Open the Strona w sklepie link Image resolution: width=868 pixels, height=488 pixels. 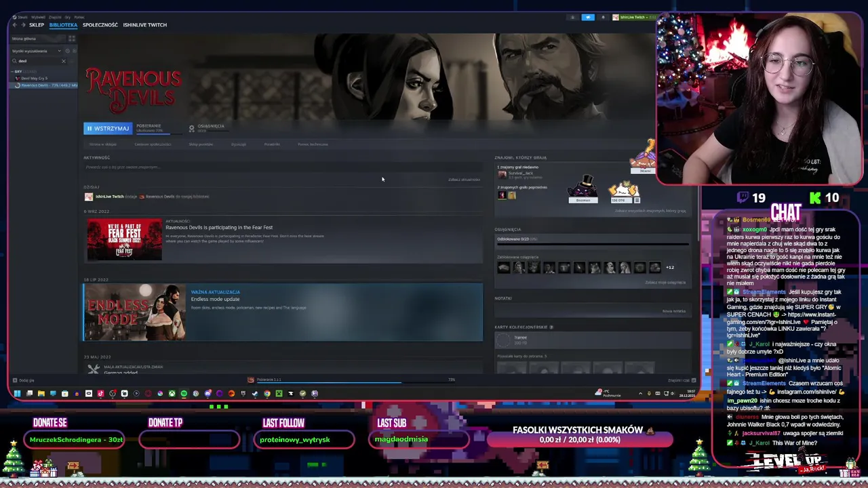tap(103, 144)
